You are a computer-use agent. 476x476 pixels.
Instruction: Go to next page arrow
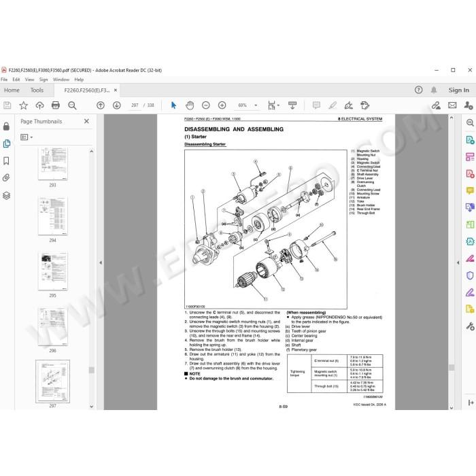116,105
